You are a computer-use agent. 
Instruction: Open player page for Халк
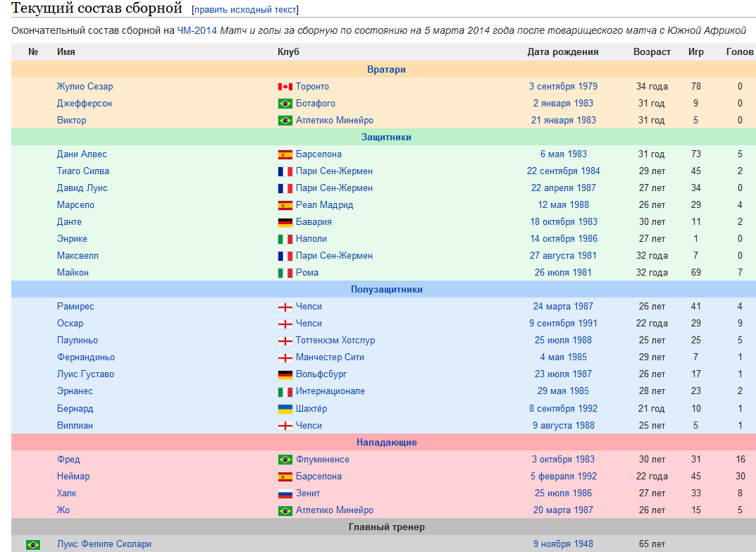66,493
